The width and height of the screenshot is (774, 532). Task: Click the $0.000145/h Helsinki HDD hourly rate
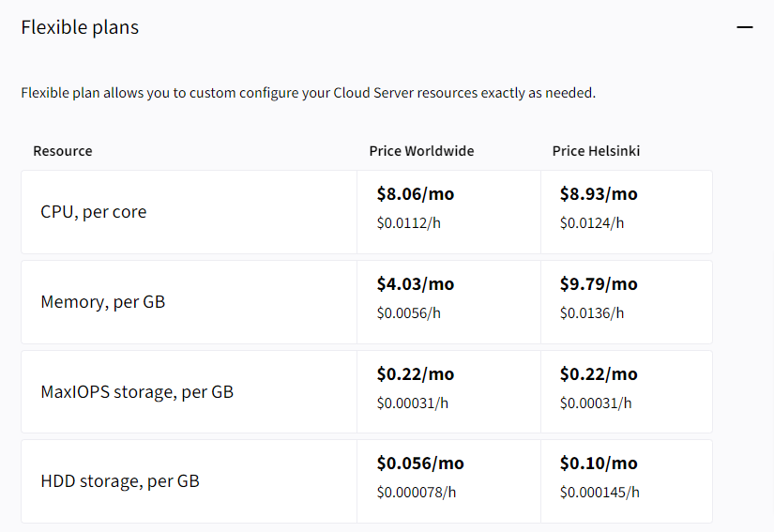pyautogui.click(x=600, y=492)
